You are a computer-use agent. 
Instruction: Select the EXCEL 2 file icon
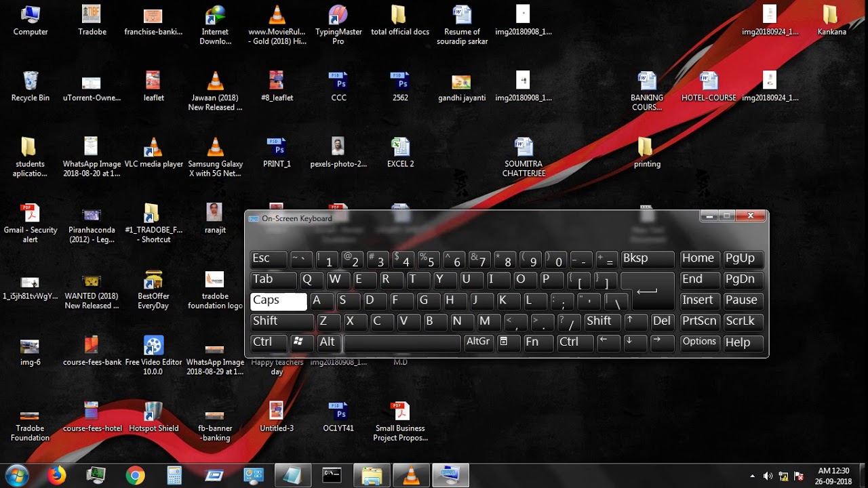click(400, 152)
